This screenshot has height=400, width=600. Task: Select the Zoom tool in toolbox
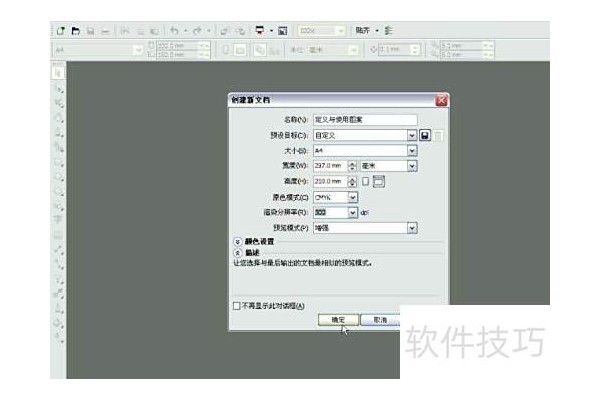[59, 118]
